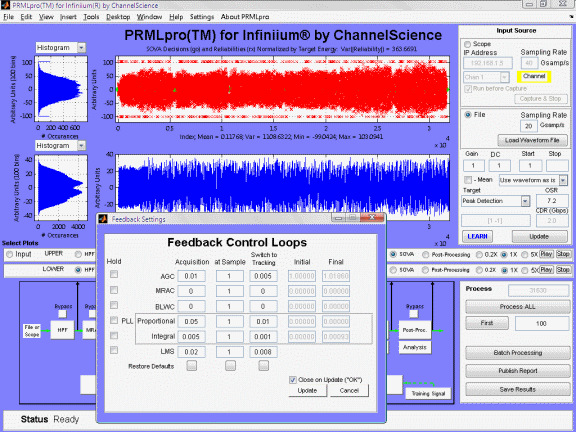Toggle the MRAC Hold checkbox
This screenshot has height=432, width=576.
[x=114, y=290]
